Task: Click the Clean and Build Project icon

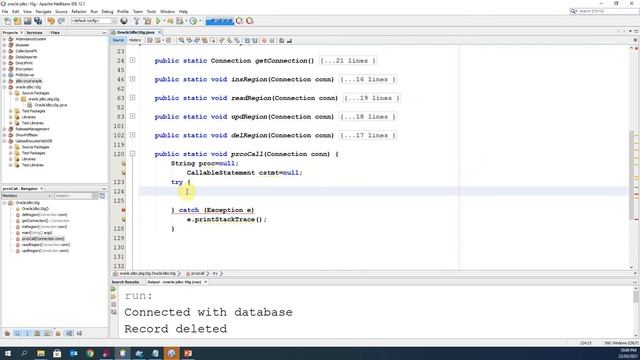Action: (147, 21)
